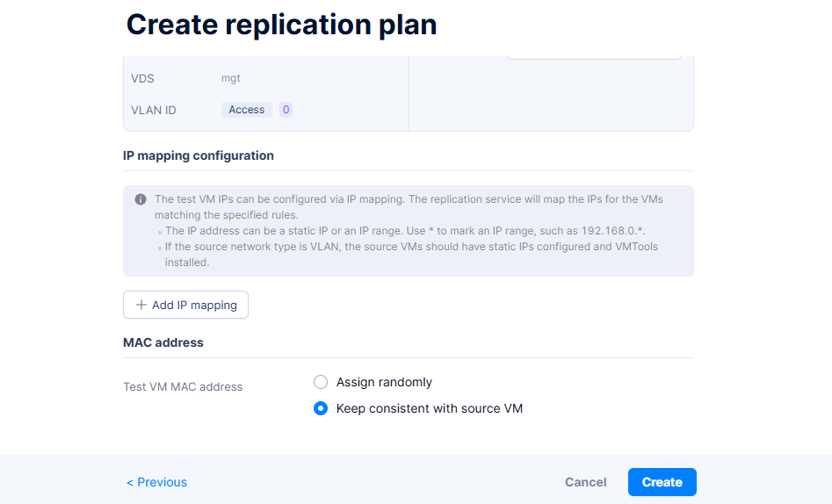Click the Create replication plan title
Viewport: 832px width, 504px height.
(x=281, y=25)
